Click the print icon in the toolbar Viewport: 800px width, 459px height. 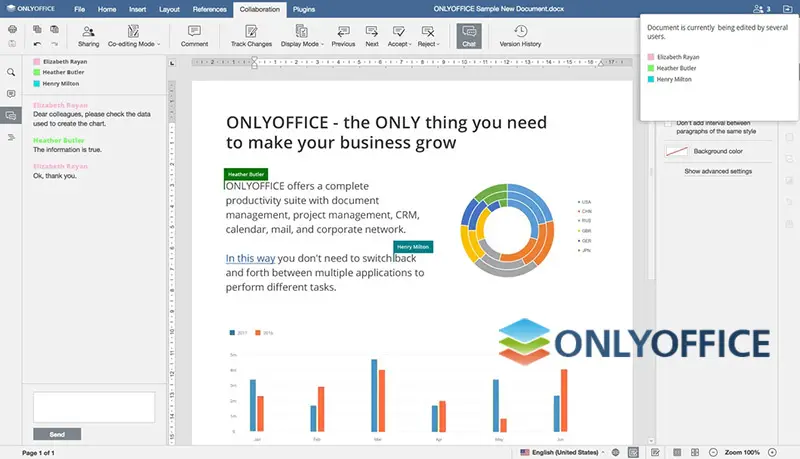pos(12,30)
